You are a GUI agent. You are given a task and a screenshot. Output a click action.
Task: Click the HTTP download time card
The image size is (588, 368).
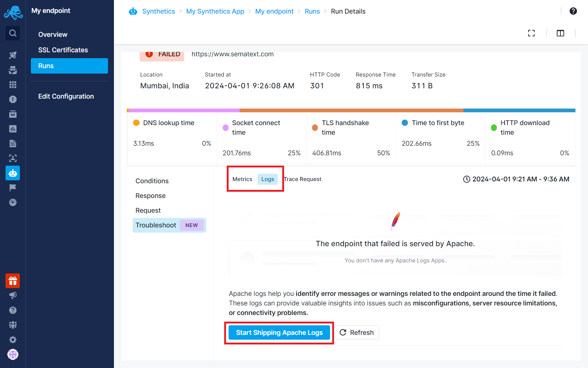point(530,138)
